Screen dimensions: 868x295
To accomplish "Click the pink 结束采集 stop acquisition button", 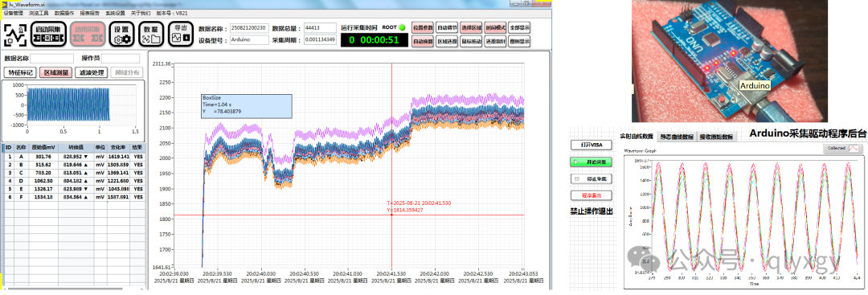I will (88, 35).
